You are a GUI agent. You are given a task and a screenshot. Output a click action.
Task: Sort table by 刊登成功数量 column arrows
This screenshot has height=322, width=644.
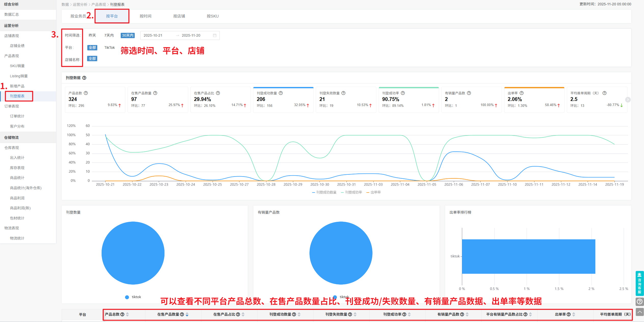point(299,314)
